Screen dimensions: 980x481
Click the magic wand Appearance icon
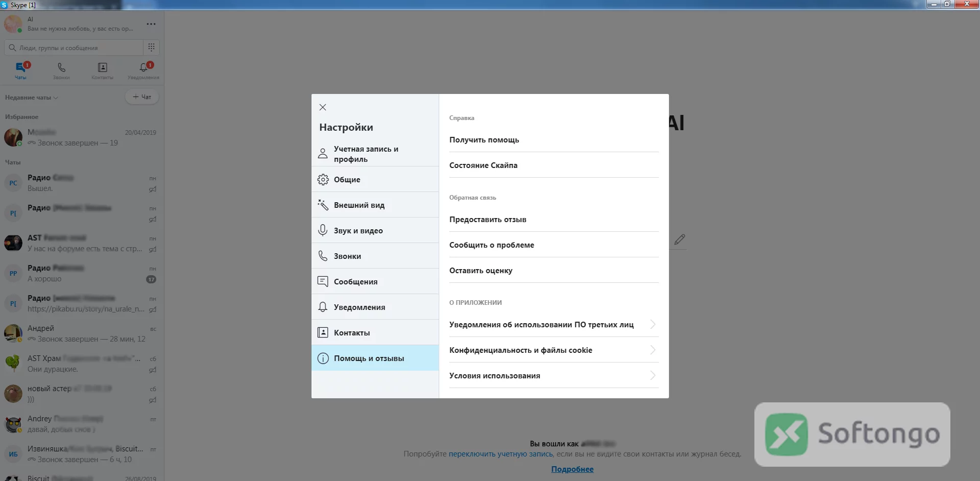[x=323, y=205]
